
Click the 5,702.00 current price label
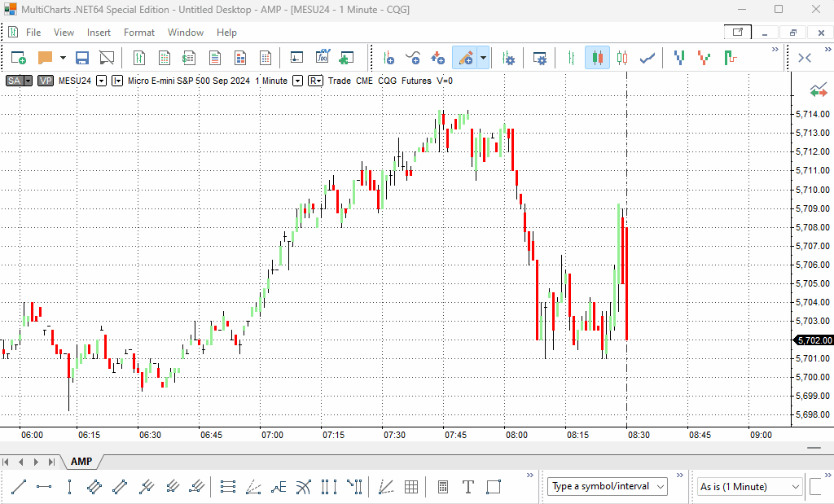tap(814, 340)
